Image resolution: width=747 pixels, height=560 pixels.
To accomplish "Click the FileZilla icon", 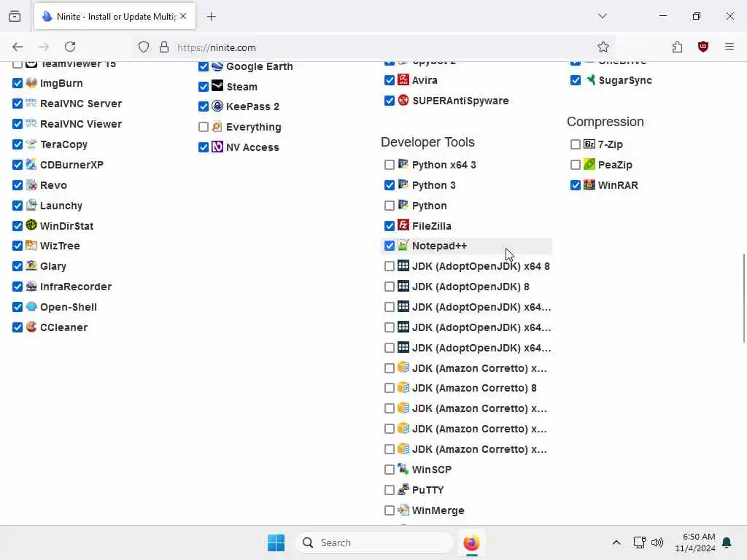I will pyautogui.click(x=403, y=225).
